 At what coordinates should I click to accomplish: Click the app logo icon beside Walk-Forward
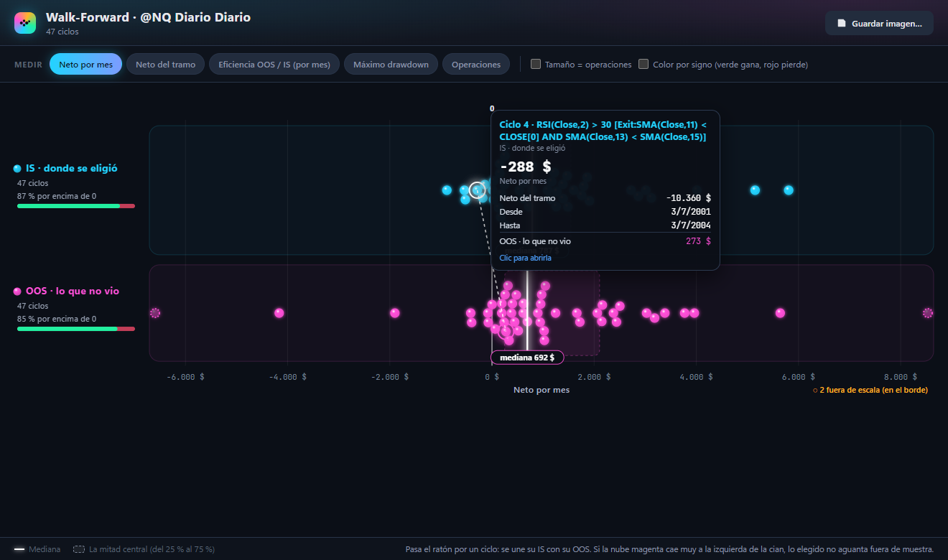[x=25, y=23]
